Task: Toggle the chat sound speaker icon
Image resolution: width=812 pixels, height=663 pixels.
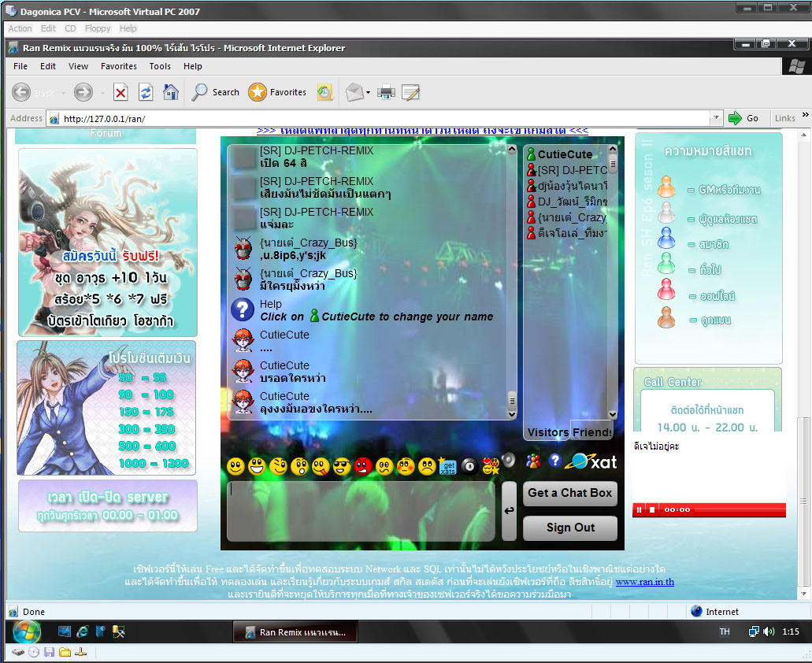Action: [x=509, y=460]
